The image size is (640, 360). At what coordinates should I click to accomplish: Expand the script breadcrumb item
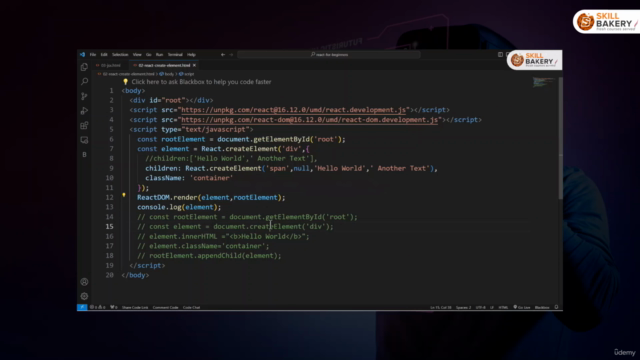click(187, 74)
